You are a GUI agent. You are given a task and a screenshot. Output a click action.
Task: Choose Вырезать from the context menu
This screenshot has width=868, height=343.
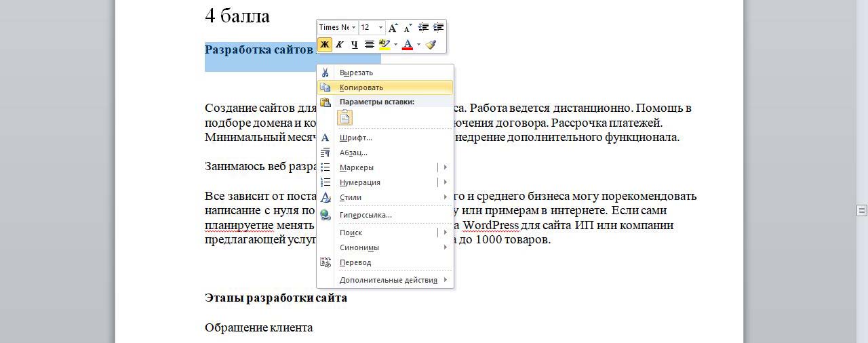click(356, 73)
